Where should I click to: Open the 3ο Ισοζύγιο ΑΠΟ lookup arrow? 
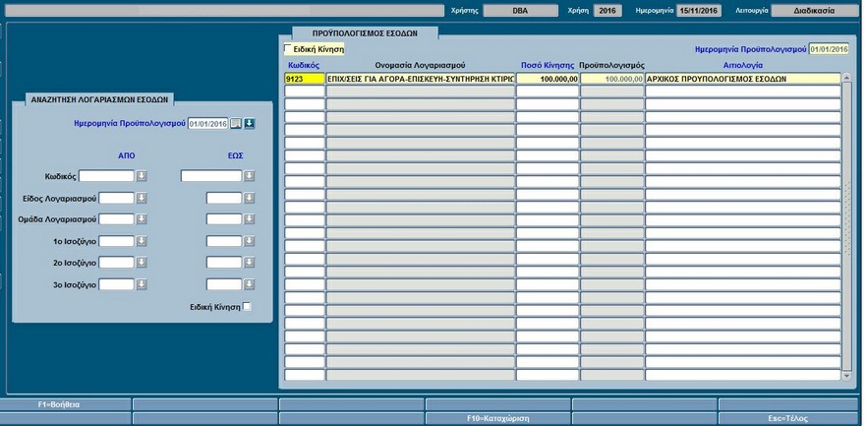[142, 284]
